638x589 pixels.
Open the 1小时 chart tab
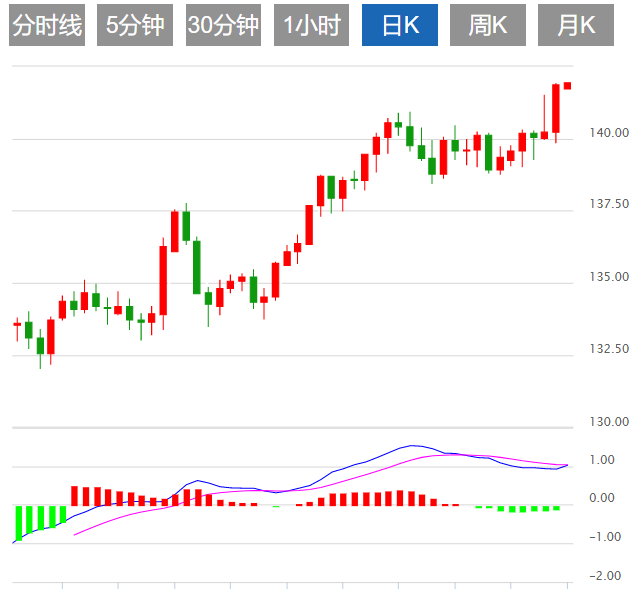[x=311, y=25]
